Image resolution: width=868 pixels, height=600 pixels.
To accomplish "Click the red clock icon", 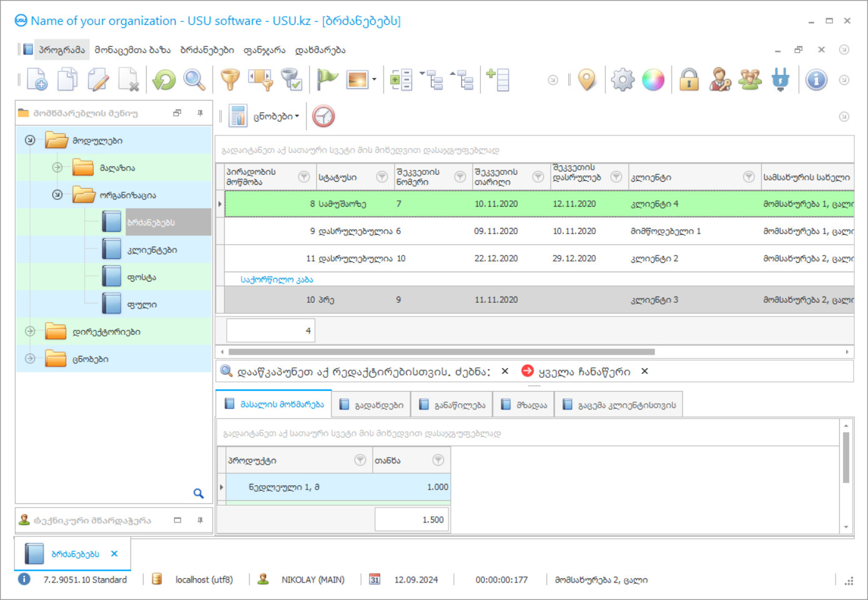I will click(323, 116).
